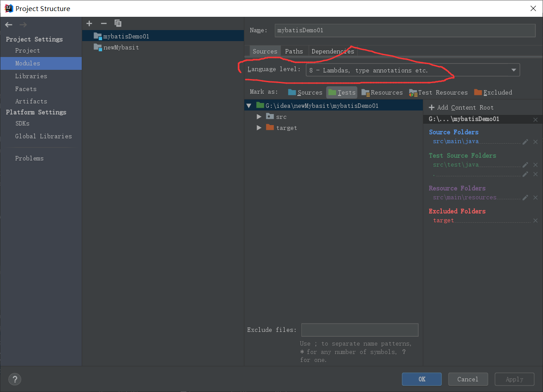The width and height of the screenshot is (543, 392).
Task: Click the src\main\resources path text
Action: point(465,197)
